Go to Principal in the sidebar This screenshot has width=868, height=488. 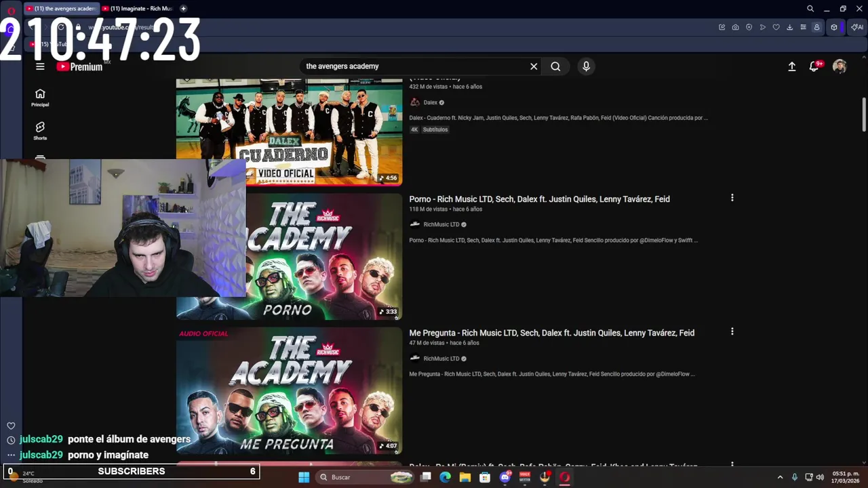pos(40,98)
